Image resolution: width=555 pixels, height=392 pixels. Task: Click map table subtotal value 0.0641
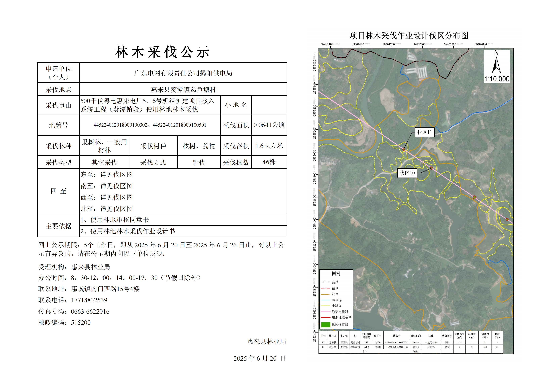[x=416, y=351]
